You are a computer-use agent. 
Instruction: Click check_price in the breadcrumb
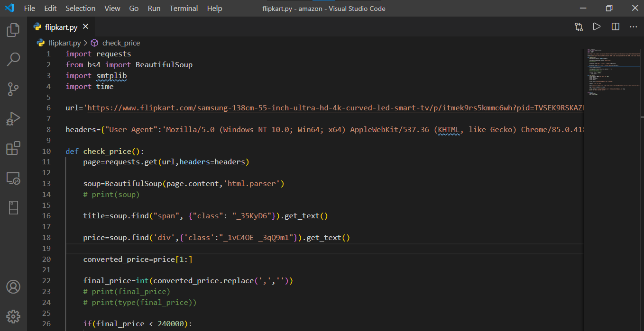pyautogui.click(x=121, y=43)
